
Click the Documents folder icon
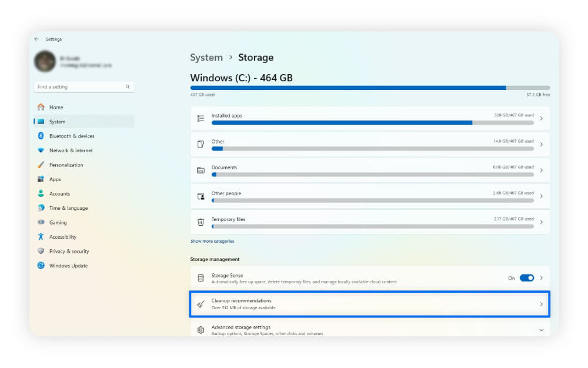pos(201,170)
